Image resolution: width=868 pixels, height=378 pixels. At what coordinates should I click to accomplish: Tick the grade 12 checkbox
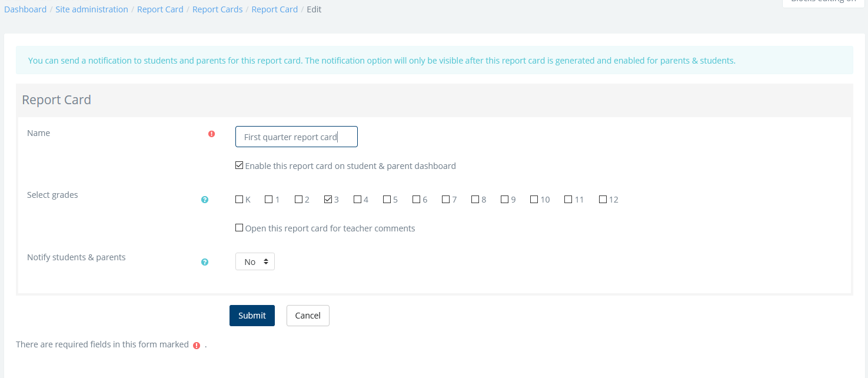[603, 200]
